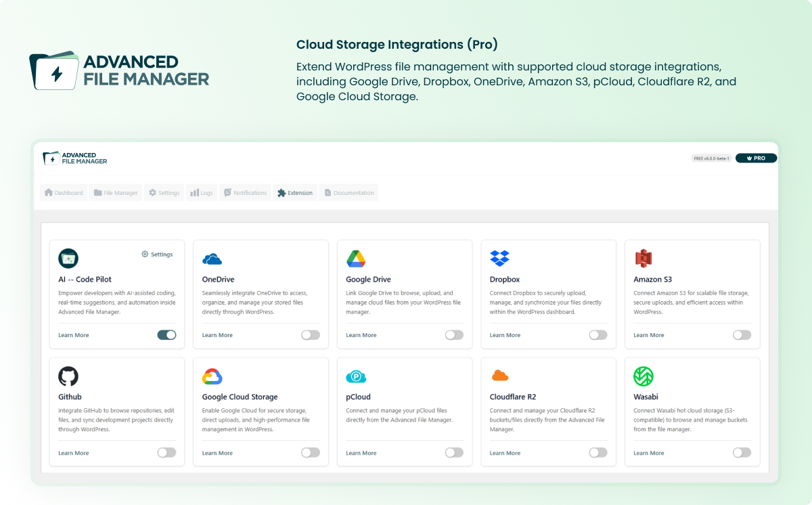
Task: Click the OneDrive card title
Action: click(218, 279)
